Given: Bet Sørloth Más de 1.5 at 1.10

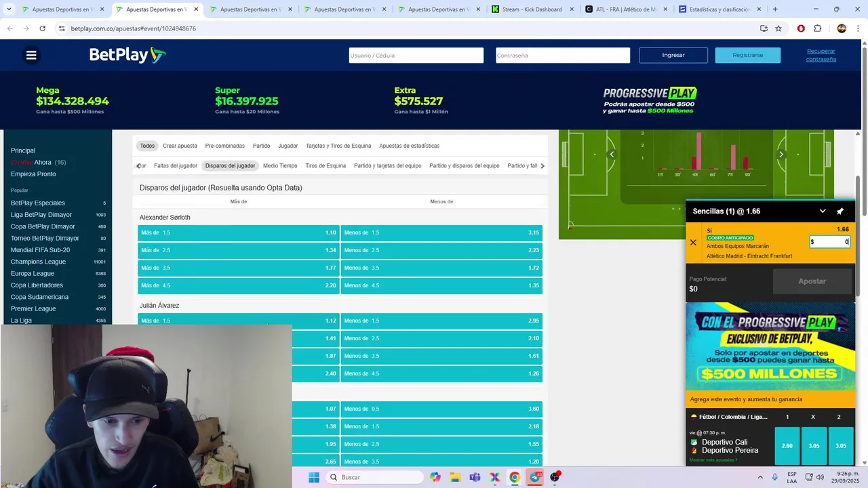Looking at the screenshot, I should click(239, 232).
